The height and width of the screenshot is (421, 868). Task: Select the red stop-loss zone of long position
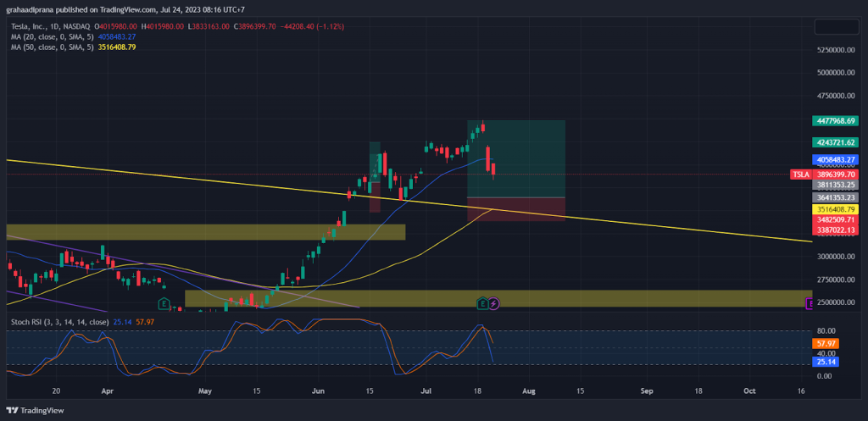[x=516, y=209]
